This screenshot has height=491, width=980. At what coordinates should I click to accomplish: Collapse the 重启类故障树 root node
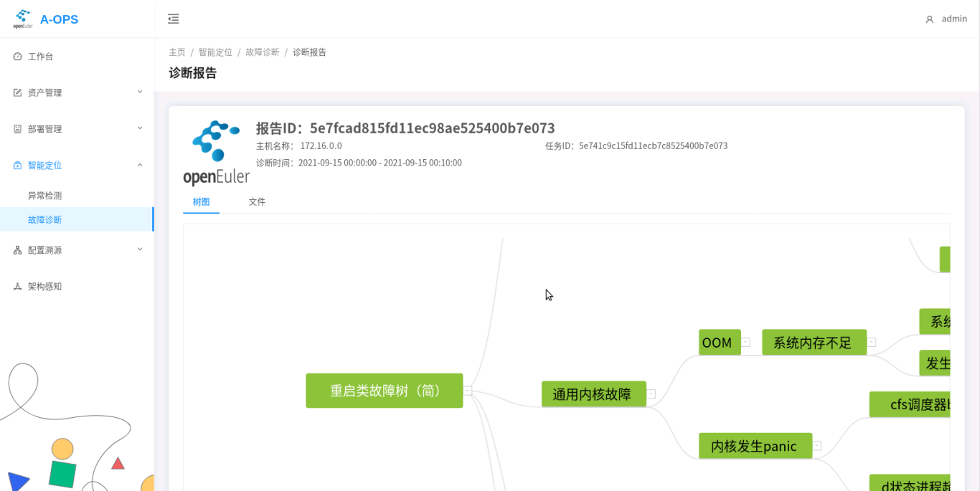468,391
